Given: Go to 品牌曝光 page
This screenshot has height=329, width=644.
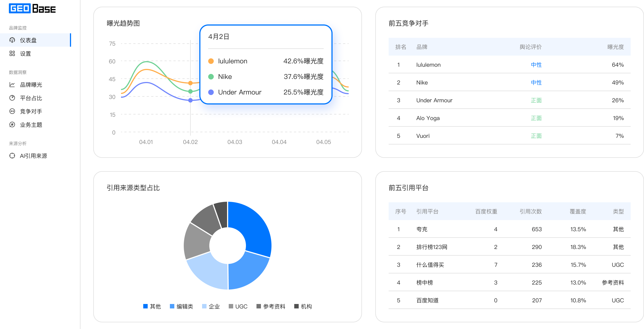Looking at the screenshot, I should click(36, 84).
